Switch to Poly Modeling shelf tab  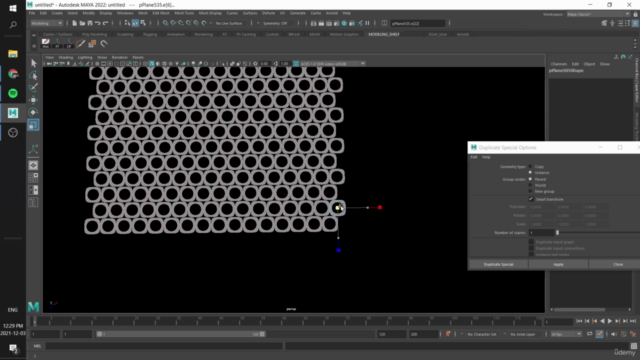tap(94, 34)
